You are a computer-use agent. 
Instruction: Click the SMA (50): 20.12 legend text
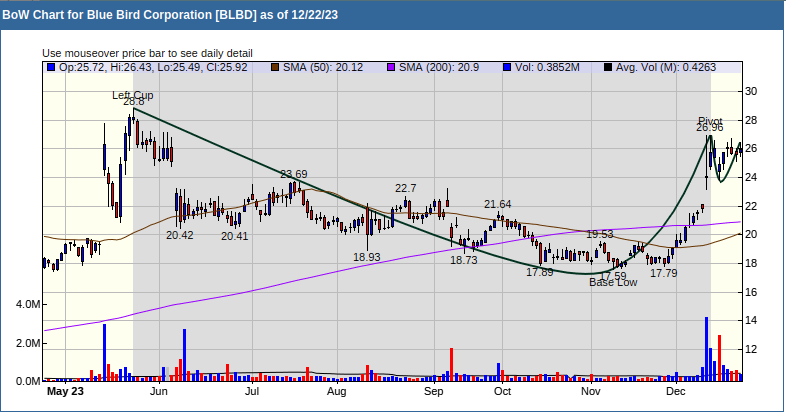pyautogui.click(x=323, y=67)
